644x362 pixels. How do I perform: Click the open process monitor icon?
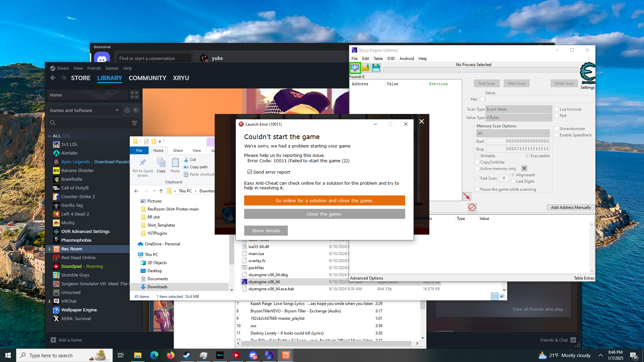(355, 68)
